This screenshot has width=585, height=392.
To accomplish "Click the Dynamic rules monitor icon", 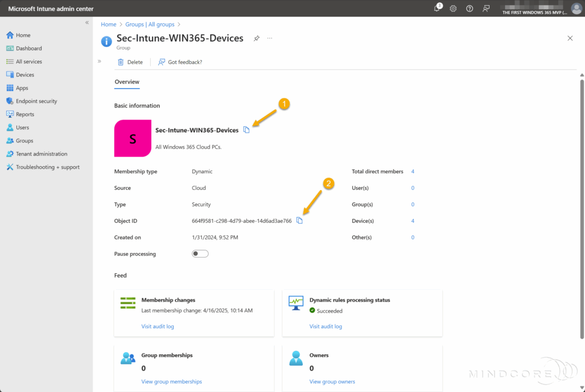I will 296,303.
